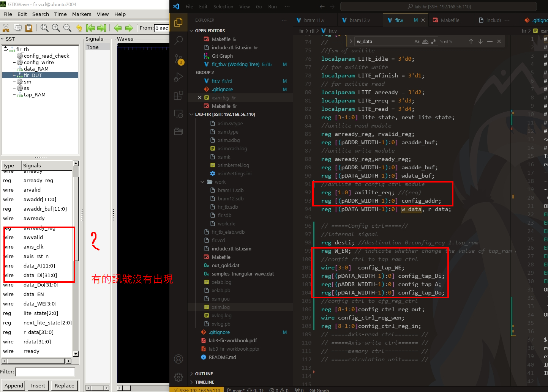Viewport: 548px width, 392px height.
Task: Click the SSH remote status bar indicator
Action: [x=197, y=390]
